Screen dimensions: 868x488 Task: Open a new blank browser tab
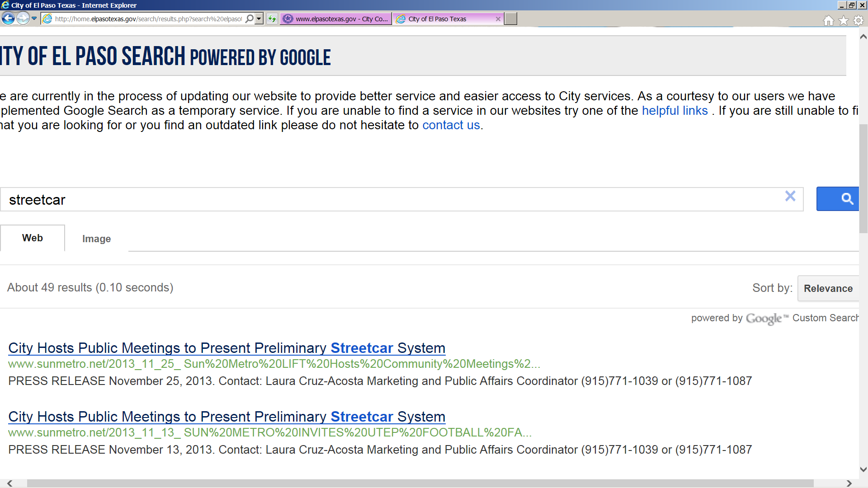(510, 19)
